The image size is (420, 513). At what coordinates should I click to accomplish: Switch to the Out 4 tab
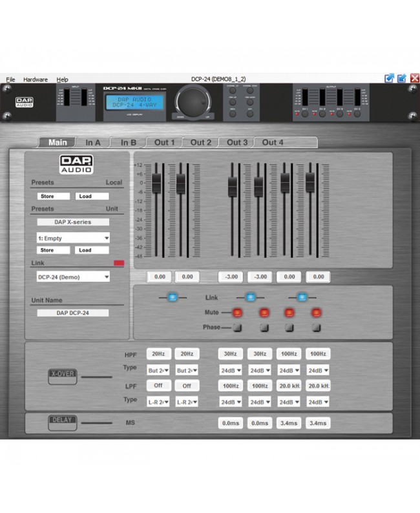273,142
